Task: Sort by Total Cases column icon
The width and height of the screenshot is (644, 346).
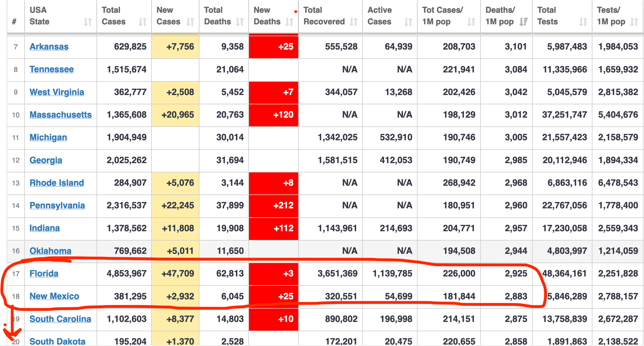Action: click(142, 22)
